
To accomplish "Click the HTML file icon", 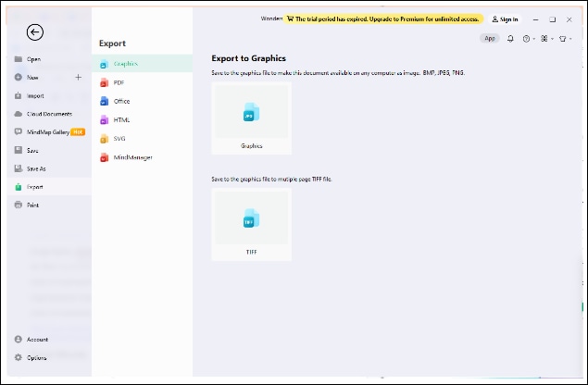I will click(105, 120).
